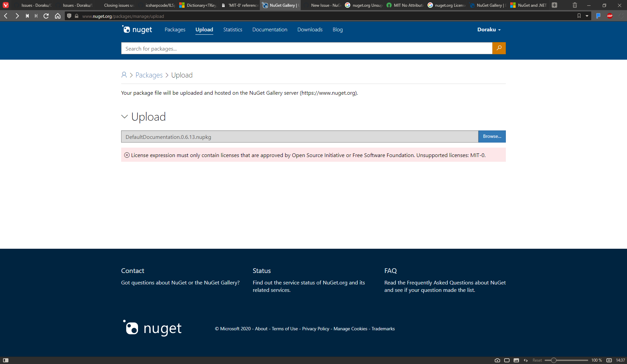Viewport: 627px width, 364px height.
Task: Click the 100 % zoom value
Action: pos(597,360)
